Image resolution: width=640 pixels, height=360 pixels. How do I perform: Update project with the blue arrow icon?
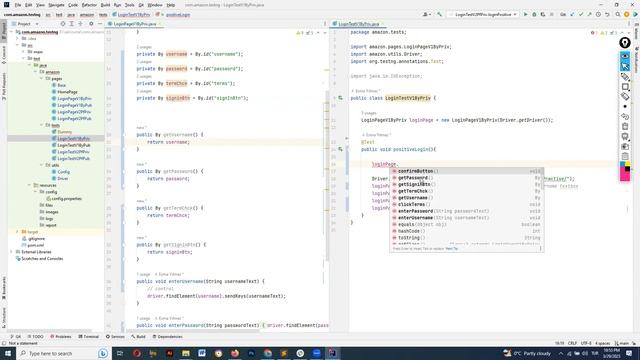pyautogui.click(x=572, y=14)
